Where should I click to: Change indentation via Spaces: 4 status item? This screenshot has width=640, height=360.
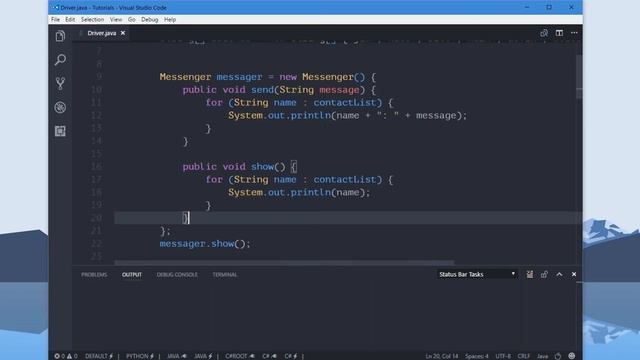[476, 356]
